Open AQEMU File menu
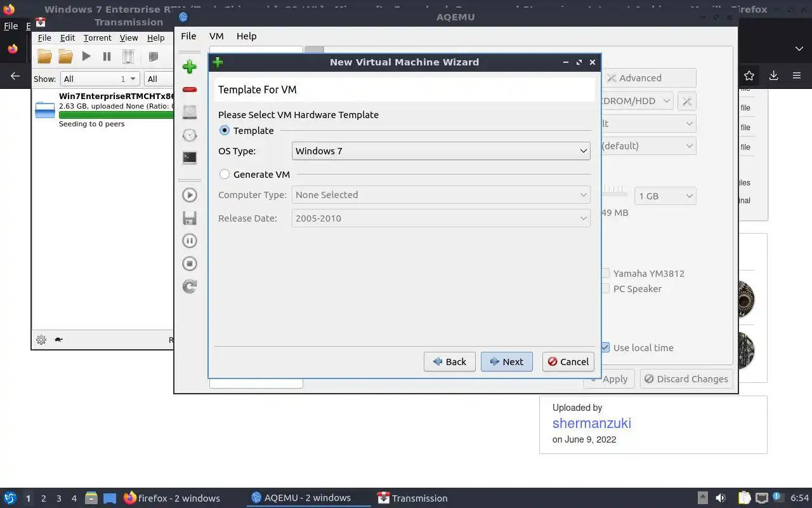Screen dimensions: 812x508 point(188,36)
